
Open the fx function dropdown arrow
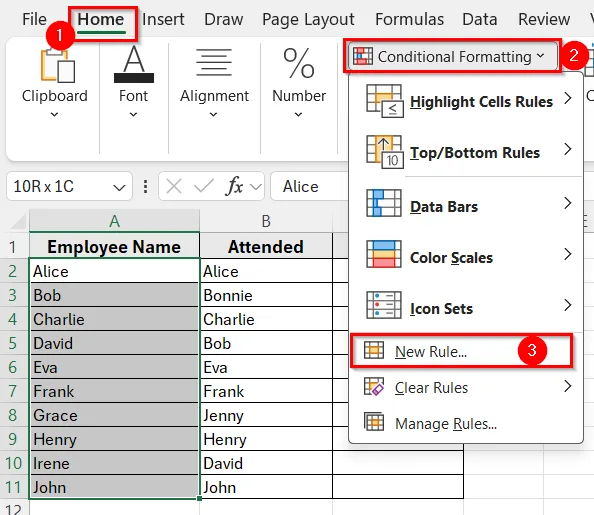click(256, 186)
